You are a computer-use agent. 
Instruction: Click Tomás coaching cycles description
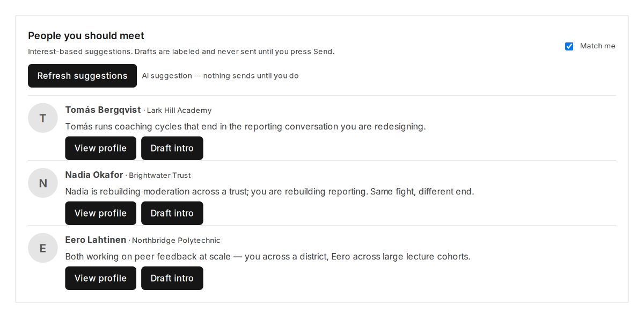(245, 127)
